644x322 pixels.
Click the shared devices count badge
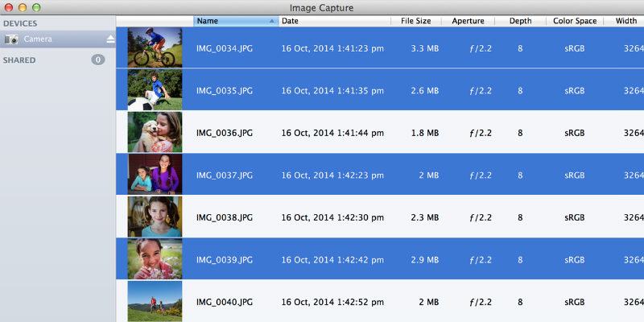[97, 60]
